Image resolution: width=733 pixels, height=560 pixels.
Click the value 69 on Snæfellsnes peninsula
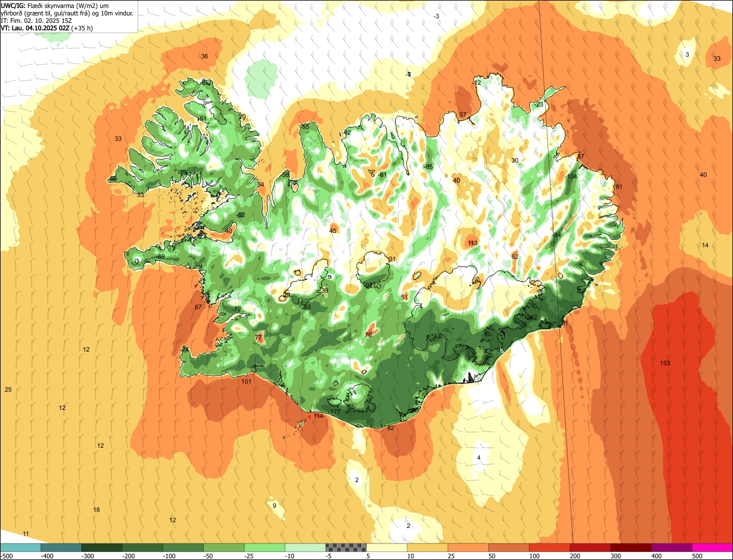click(161, 257)
